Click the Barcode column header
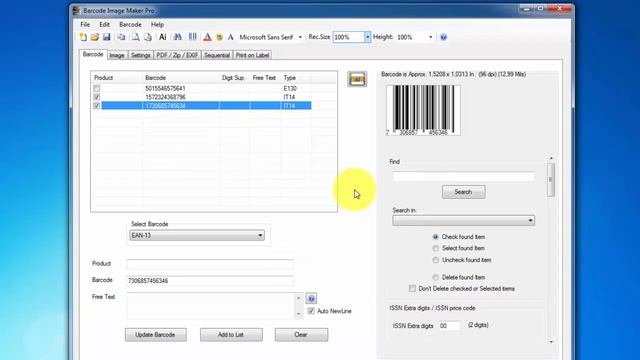The image size is (640, 360). click(156, 78)
